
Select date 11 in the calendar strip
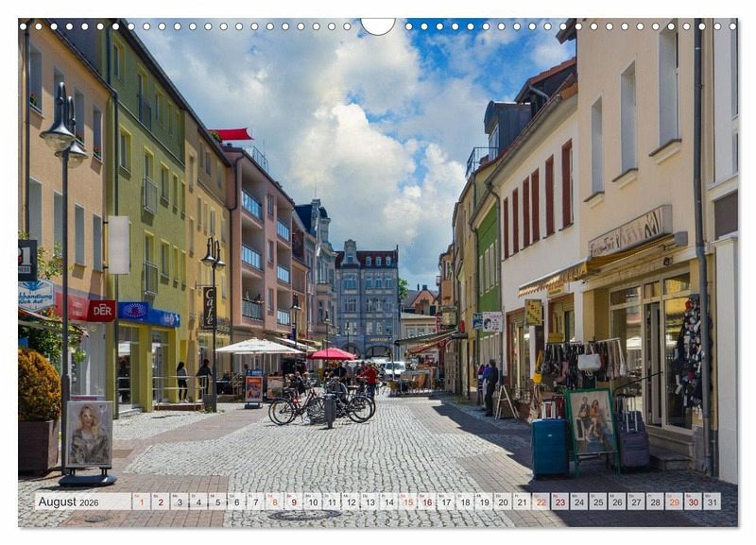pos(333,502)
